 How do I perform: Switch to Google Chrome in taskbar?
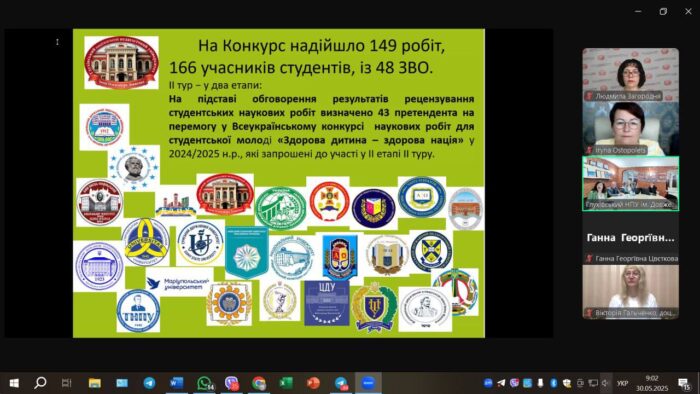click(x=258, y=383)
